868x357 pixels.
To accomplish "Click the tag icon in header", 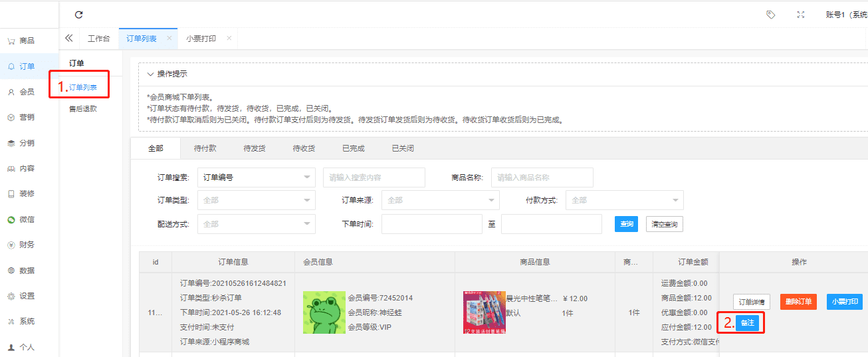I will coord(770,15).
